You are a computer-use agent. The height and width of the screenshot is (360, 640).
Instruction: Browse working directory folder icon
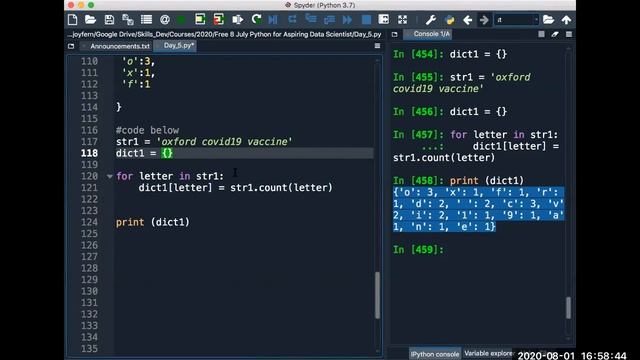pos(548,20)
